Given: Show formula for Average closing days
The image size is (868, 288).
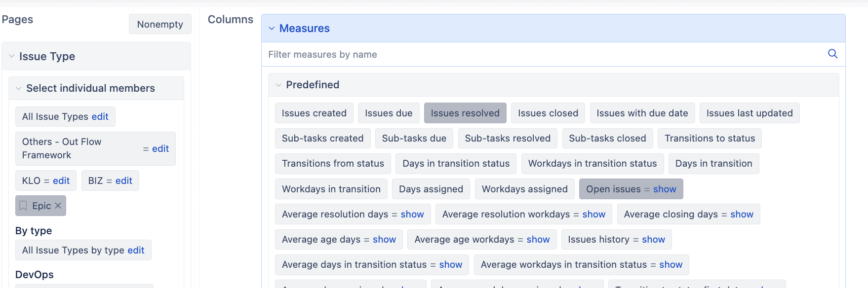Looking at the screenshot, I should point(742,214).
